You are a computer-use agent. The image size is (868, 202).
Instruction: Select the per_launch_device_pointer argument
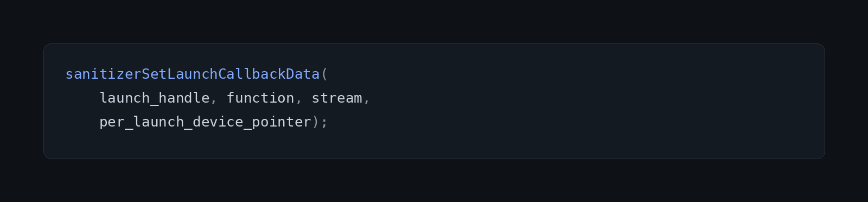(x=206, y=122)
